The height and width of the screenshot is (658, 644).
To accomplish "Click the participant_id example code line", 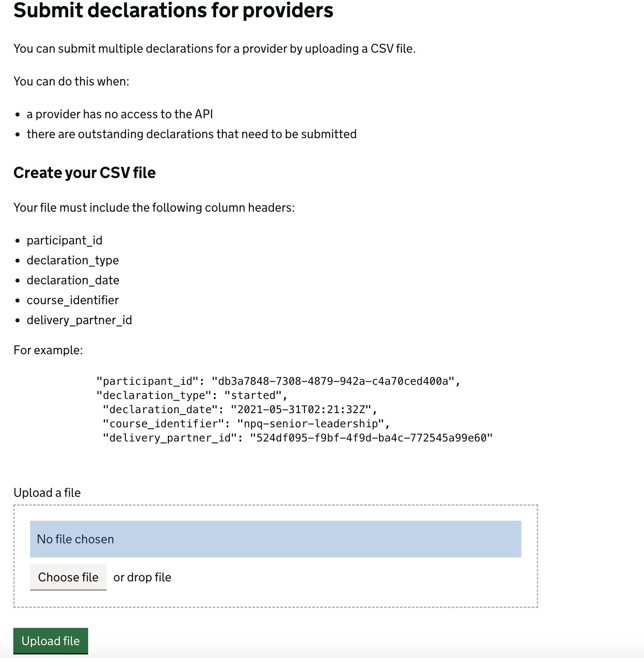I will (x=278, y=380).
